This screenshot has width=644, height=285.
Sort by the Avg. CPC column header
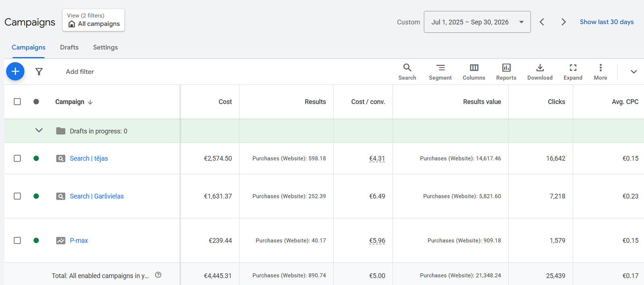(x=625, y=102)
